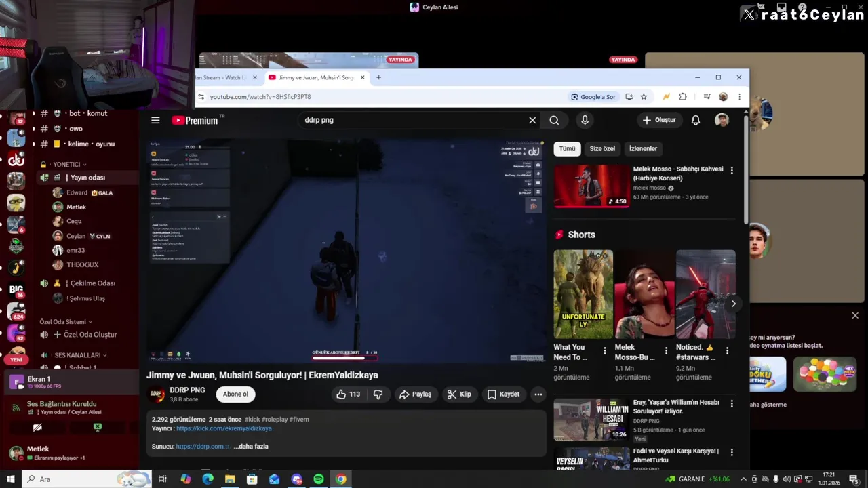Open the YouTube hamburger guide menu
868x488 pixels.
click(x=155, y=120)
